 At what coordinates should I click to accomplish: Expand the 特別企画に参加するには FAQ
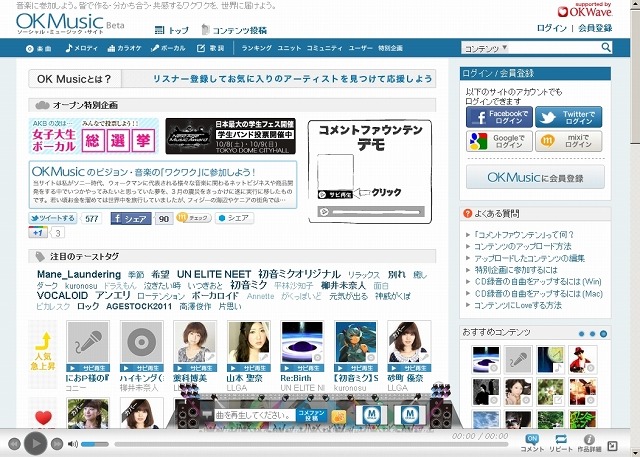[516, 270]
